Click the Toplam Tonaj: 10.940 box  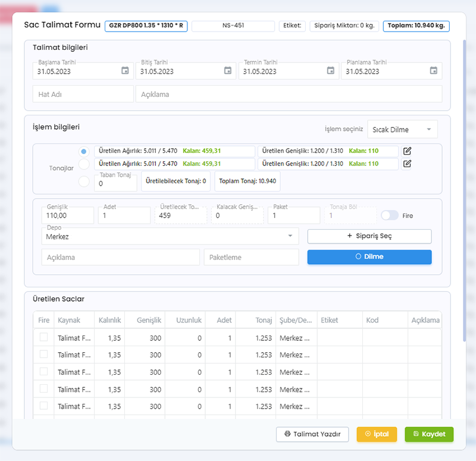click(x=248, y=181)
